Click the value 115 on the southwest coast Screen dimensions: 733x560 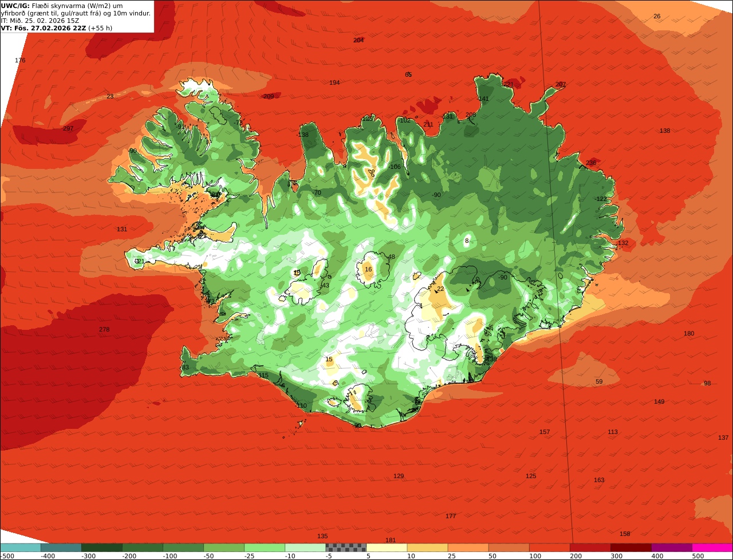coord(263,375)
